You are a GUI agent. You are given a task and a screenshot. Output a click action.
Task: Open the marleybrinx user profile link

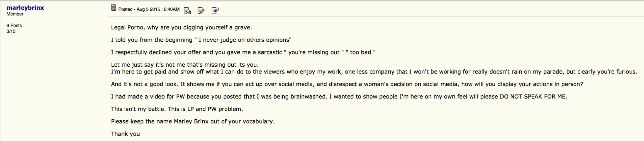tap(25, 8)
